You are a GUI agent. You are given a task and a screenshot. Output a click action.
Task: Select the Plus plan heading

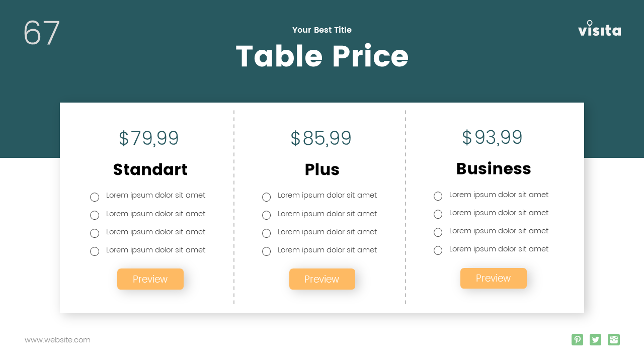pyautogui.click(x=322, y=169)
